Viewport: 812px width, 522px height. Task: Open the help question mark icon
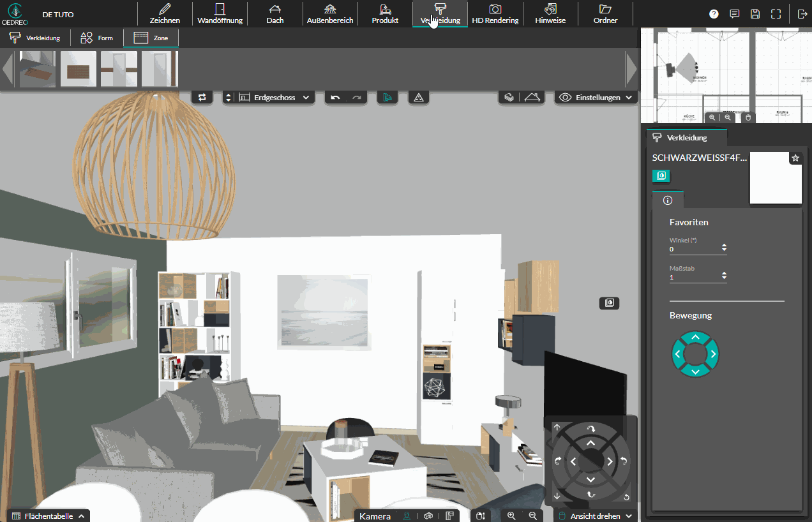(x=714, y=14)
